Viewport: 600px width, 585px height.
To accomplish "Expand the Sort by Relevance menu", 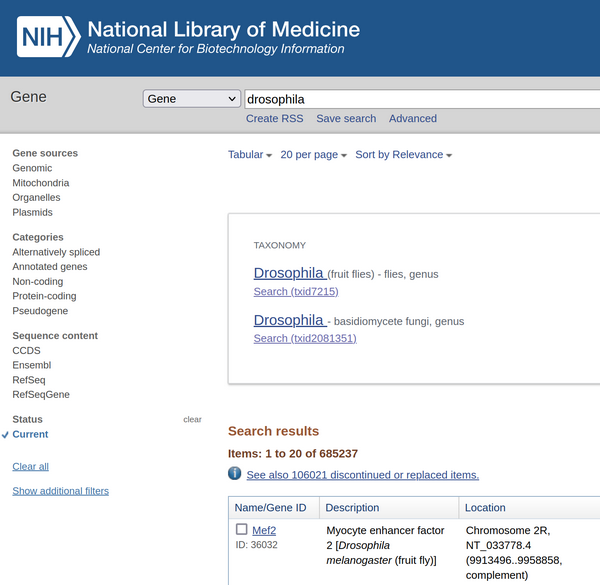I will pos(403,155).
